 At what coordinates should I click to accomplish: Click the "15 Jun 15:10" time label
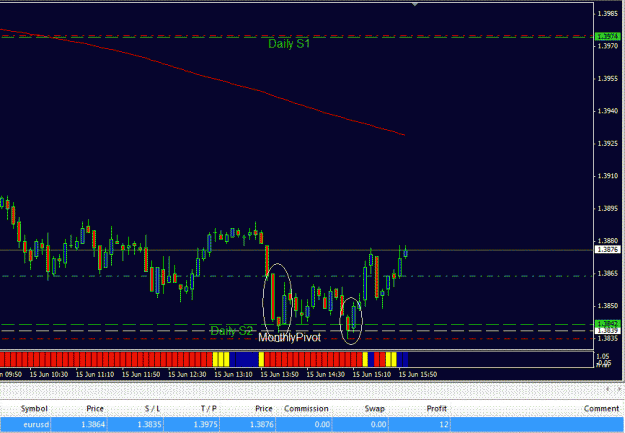(x=372, y=374)
